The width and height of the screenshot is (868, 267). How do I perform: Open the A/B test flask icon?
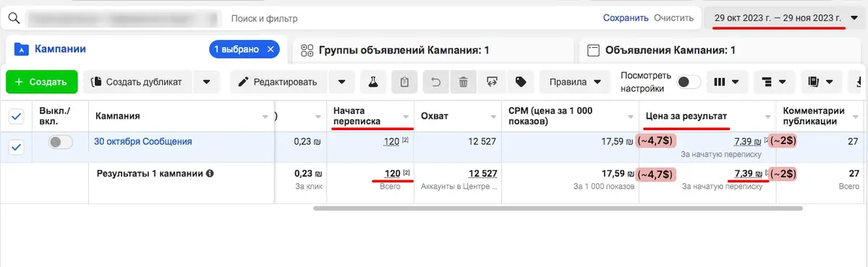[x=373, y=82]
